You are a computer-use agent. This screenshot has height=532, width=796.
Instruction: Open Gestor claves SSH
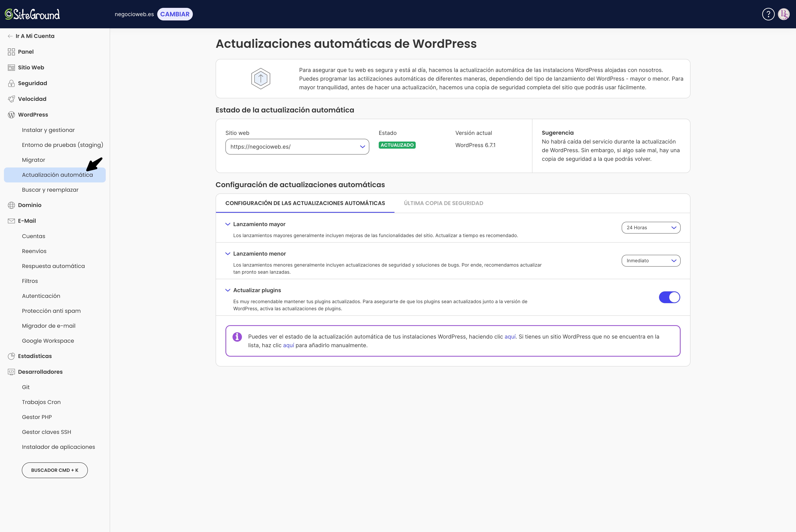coord(46,432)
